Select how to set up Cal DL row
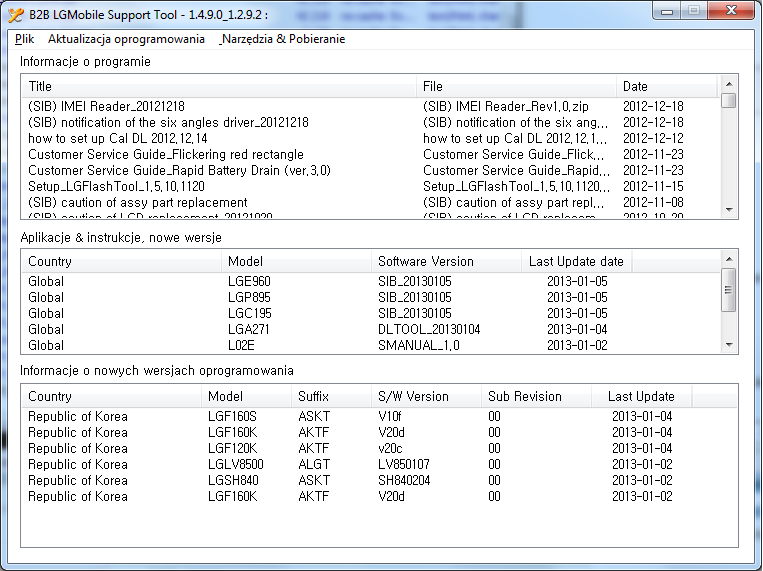Viewport: 763px width, 571px height. pos(370,138)
